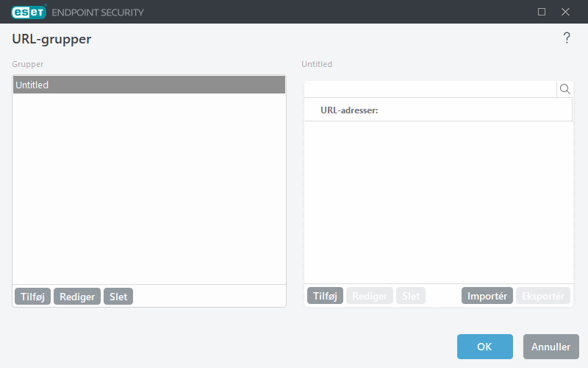Focus the URL search input field
This screenshot has height=368, width=588.
pos(430,89)
